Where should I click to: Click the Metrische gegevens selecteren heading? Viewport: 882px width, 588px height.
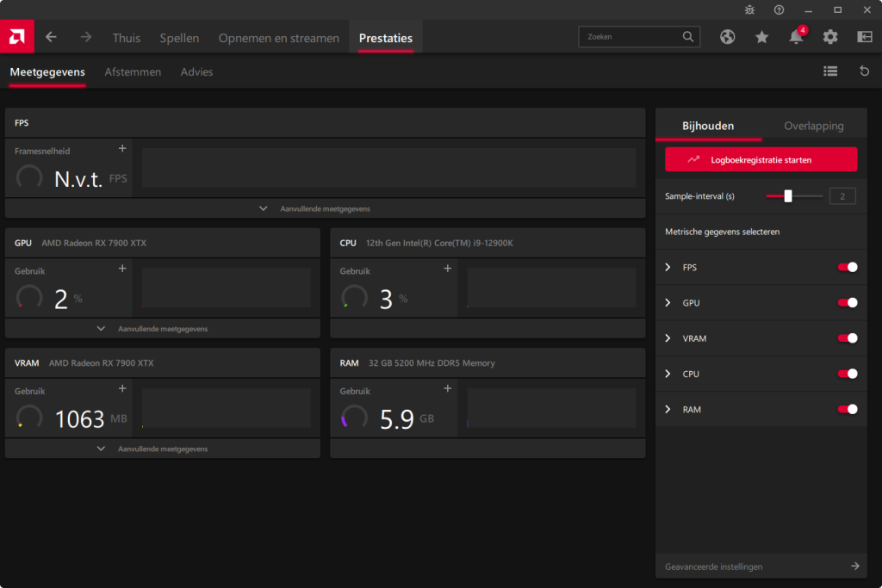723,232
